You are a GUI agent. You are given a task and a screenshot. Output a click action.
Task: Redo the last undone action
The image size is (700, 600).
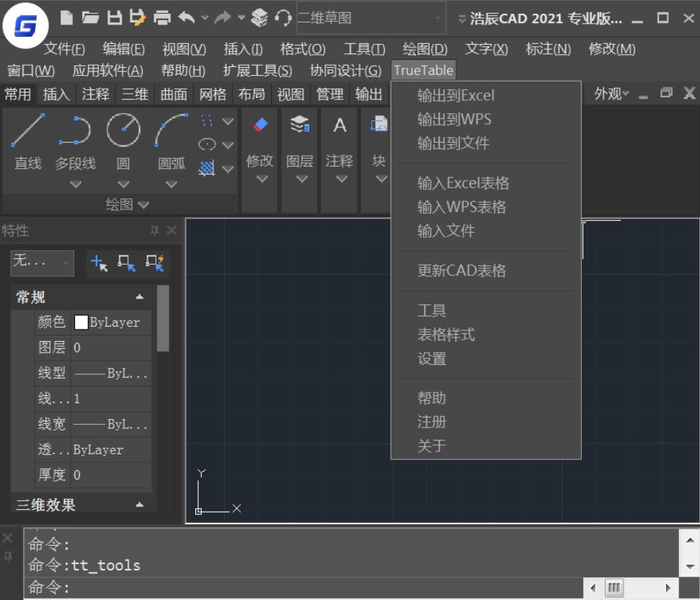point(223,18)
